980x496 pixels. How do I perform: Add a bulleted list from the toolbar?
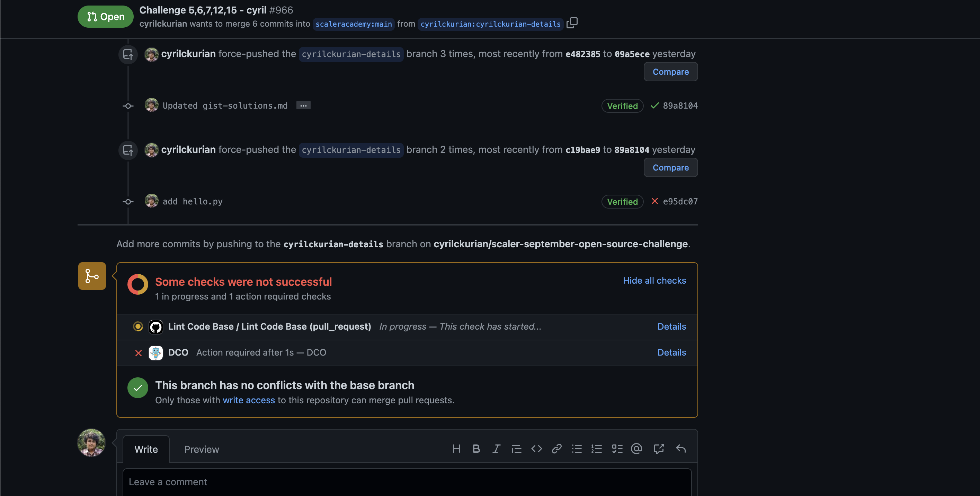tap(577, 449)
